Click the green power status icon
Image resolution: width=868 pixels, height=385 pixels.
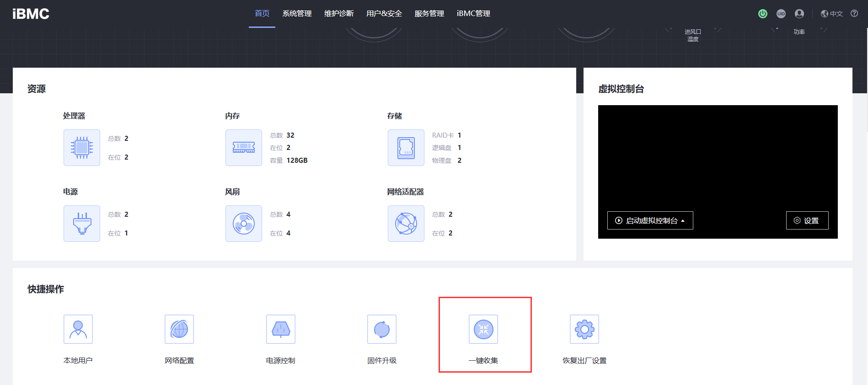coord(762,14)
